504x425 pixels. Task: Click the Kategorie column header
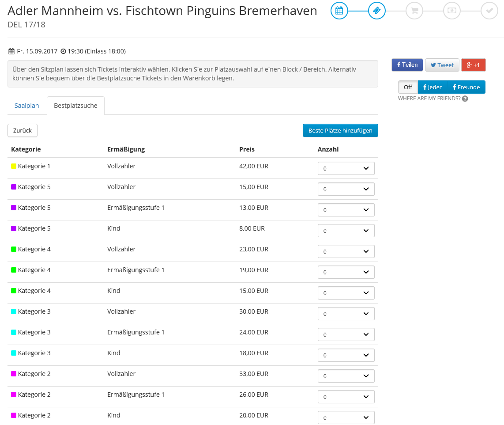[x=26, y=149]
